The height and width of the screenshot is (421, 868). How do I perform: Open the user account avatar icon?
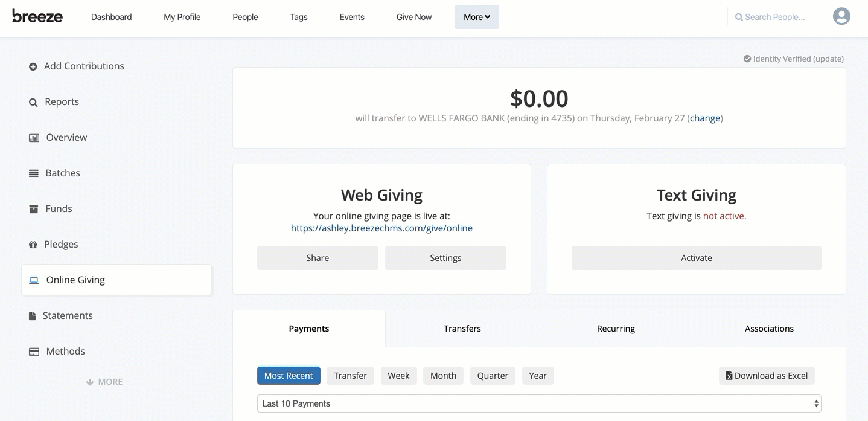tap(841, 16)
